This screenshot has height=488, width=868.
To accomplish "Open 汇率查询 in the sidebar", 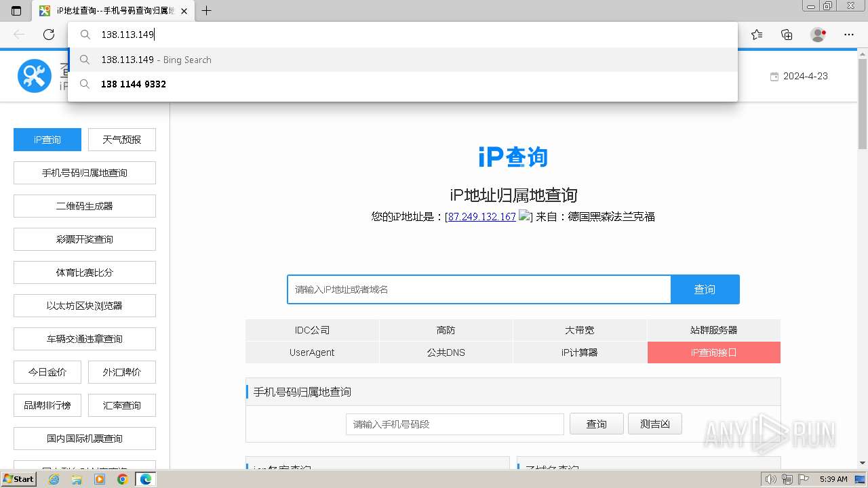I will click(x=122, y=405).
